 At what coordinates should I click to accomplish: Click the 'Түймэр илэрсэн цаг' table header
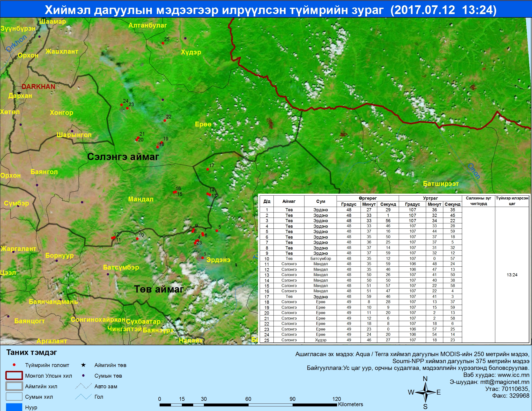pos(512,201)
